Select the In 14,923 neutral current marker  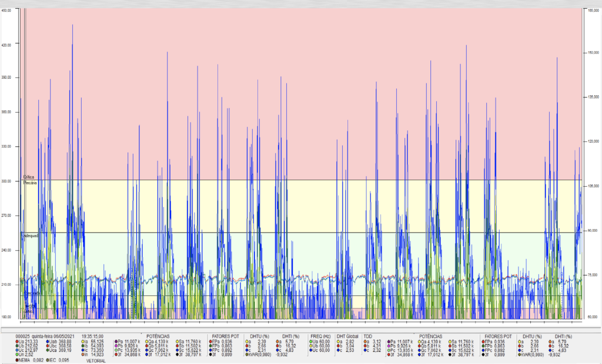point(84,355)
